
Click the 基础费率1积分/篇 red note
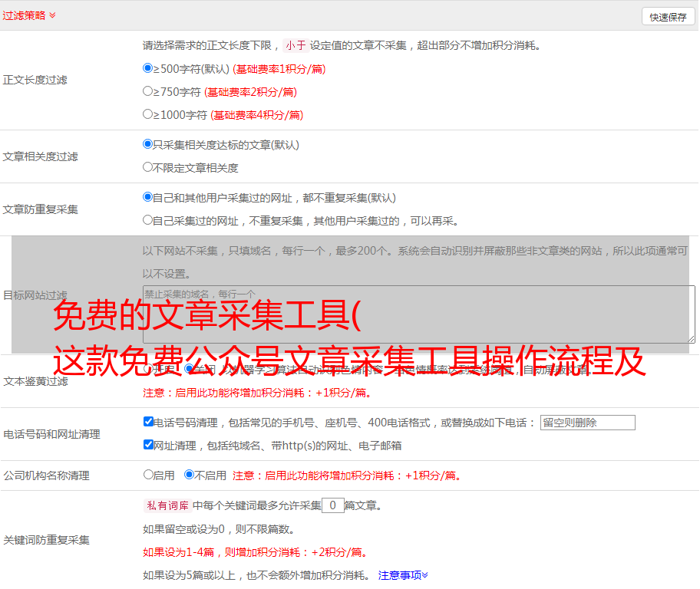tap(279, 69)
